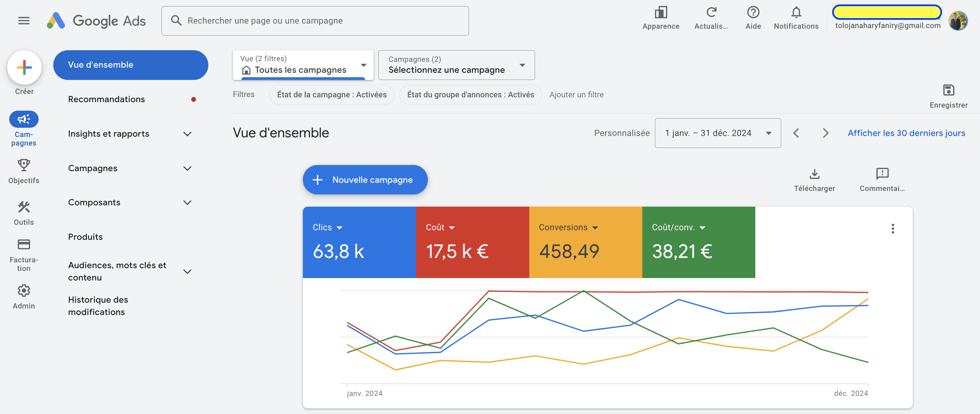The image size is (980, 414).
Task: Open the Facturation billing section
Action: (x=24, y=244)
